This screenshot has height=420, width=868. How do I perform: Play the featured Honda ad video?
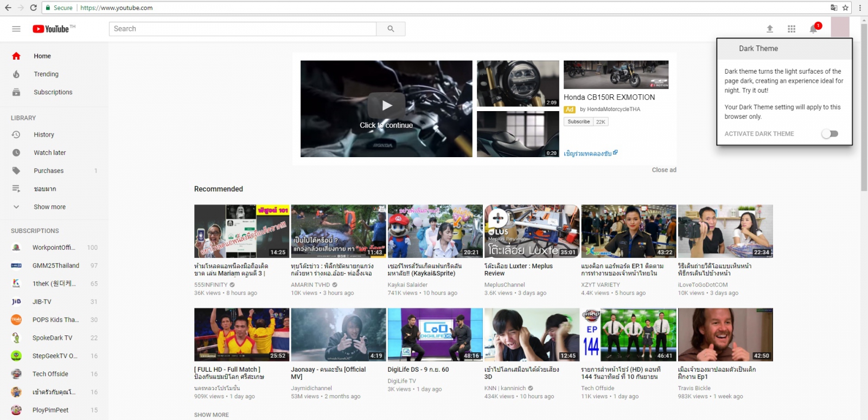point(386,108)
